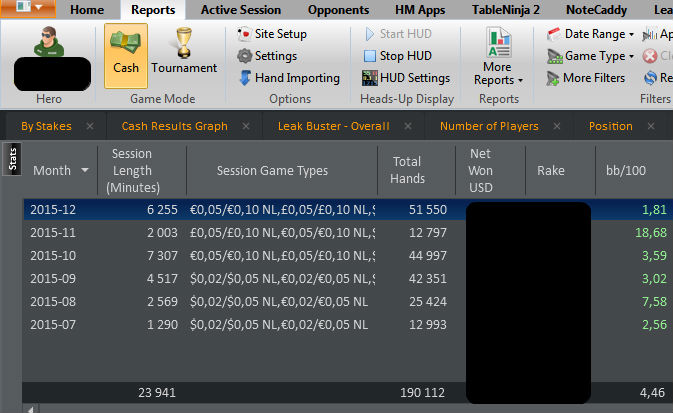
Task: Open the More Reports dropdown
Action: coord(498,56)
